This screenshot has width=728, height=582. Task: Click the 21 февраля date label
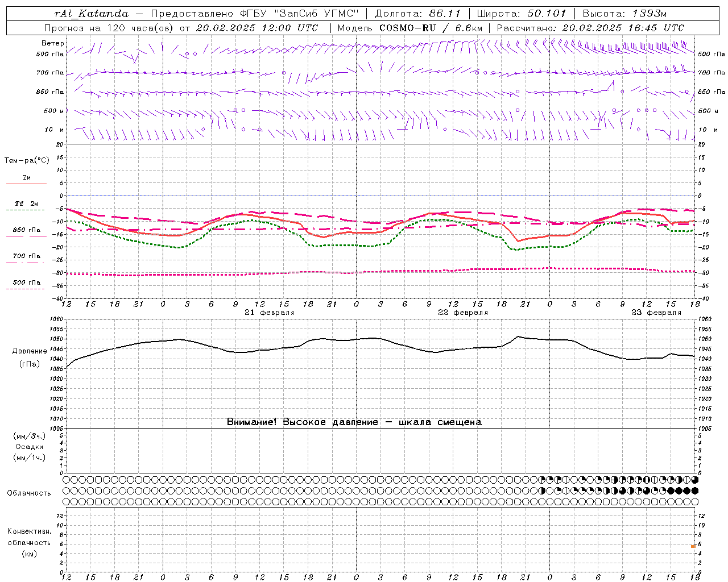pos(270,312)
